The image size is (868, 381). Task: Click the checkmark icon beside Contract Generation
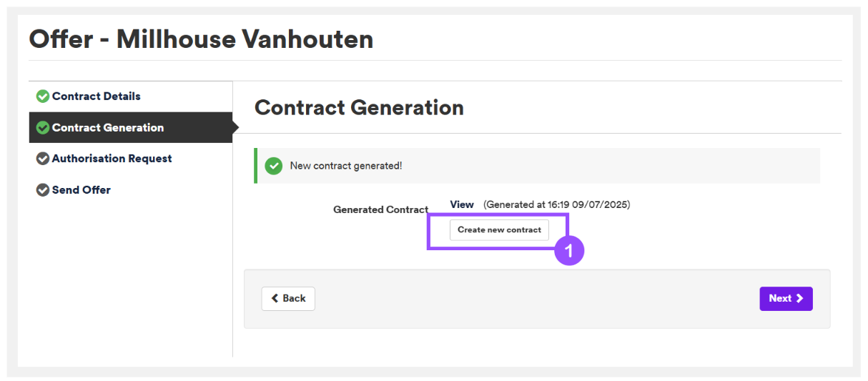click(x=43, y=128)
